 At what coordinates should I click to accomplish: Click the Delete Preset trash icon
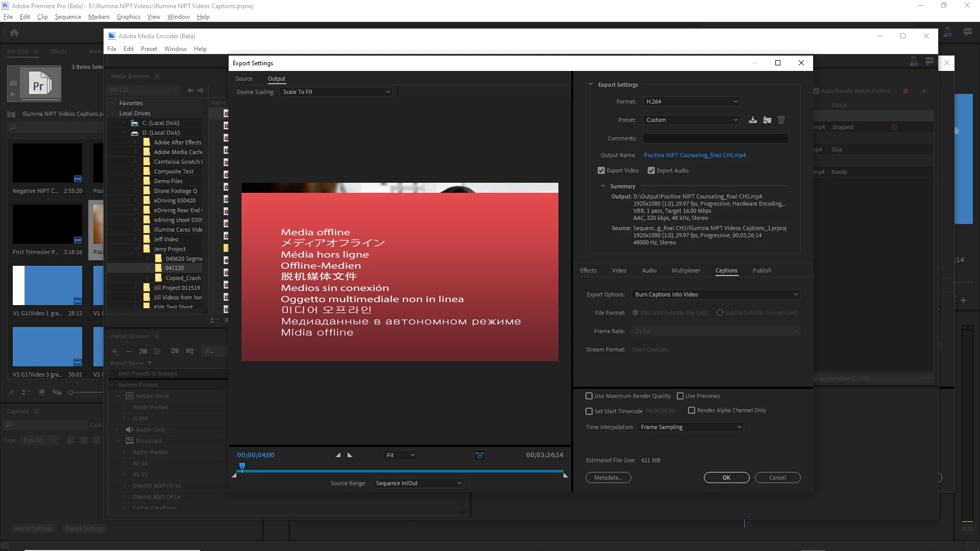(x=781, y=120)
